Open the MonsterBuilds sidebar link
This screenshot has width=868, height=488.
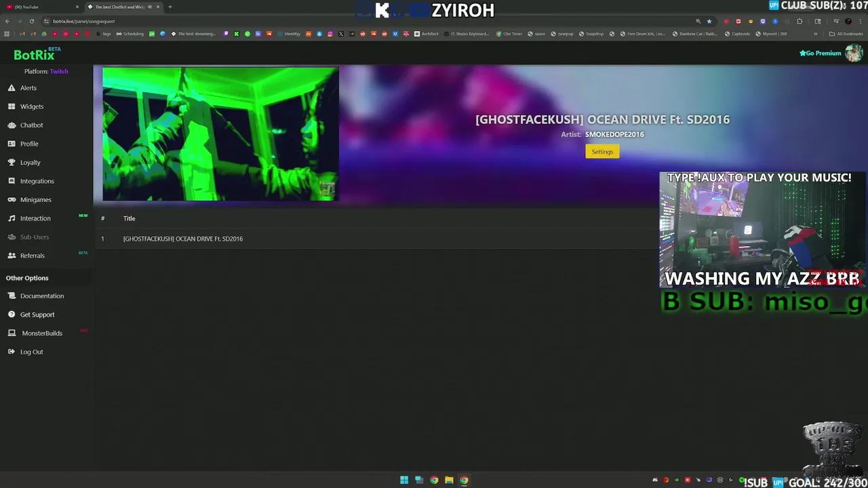click(x=42, y=333)
